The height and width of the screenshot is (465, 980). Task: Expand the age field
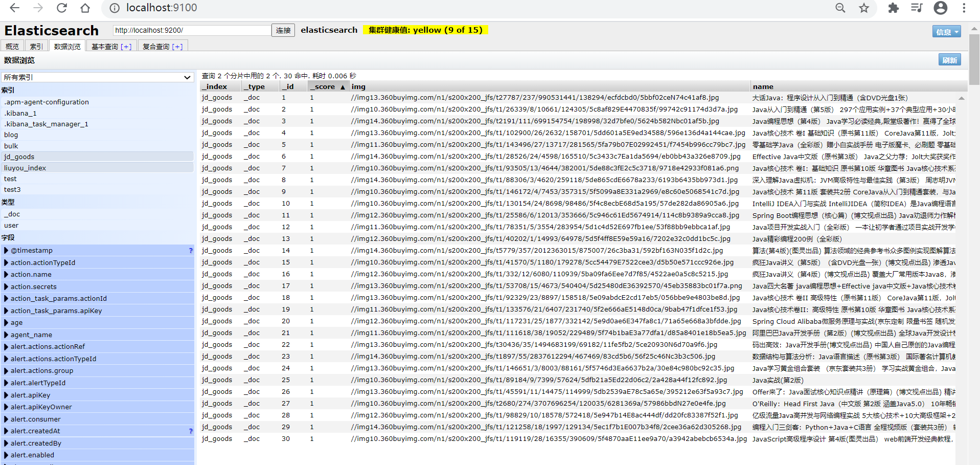coord(6,323)
